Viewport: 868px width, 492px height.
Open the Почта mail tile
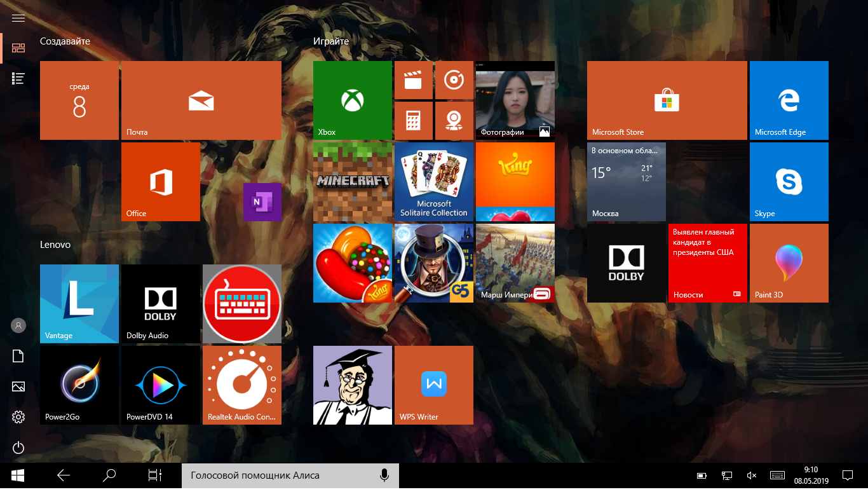point(201,100)
